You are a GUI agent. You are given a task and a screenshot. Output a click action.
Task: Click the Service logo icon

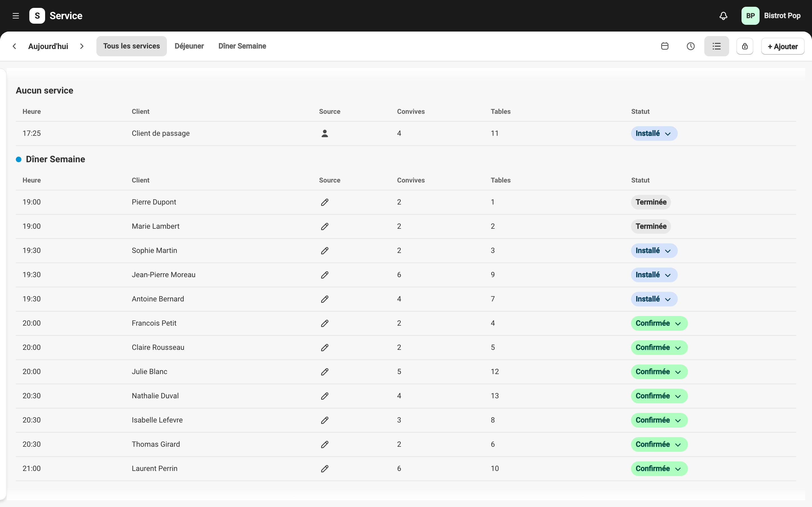[x=37, y=16]
